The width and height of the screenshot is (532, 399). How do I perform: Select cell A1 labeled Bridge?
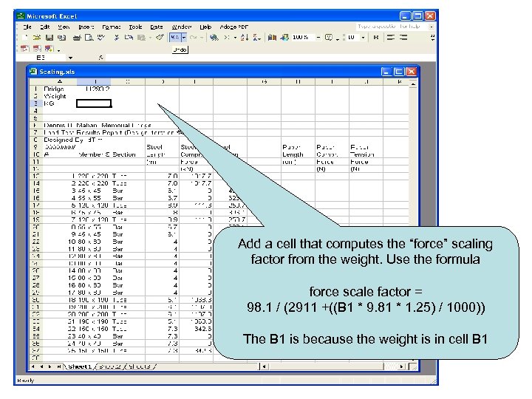point(60,89)
